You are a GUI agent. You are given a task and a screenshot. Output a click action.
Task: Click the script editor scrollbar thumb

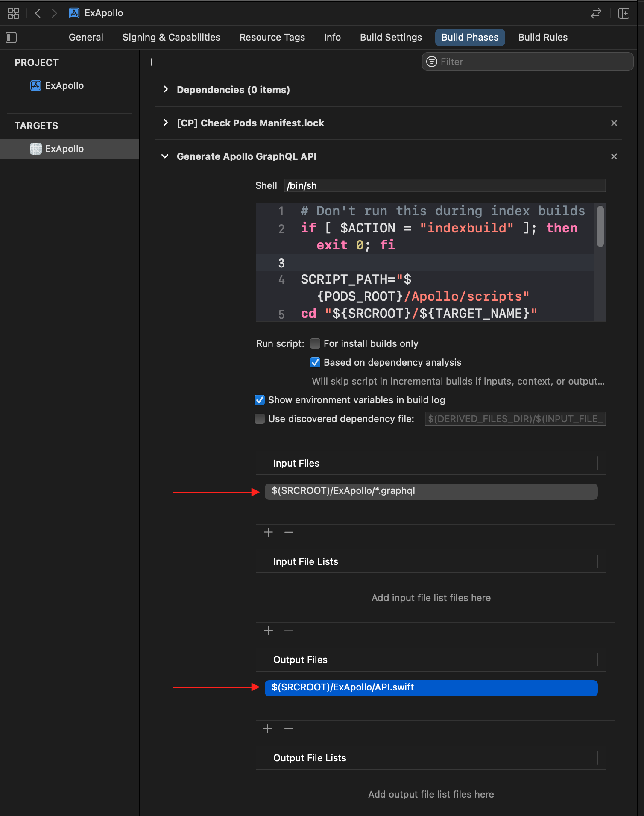click(600, 226)
